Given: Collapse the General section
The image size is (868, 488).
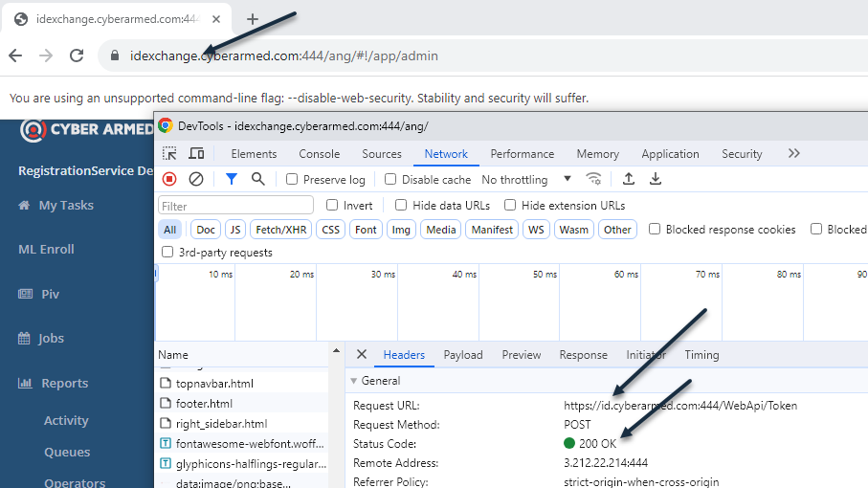Looking at the screenshot, I should coord(354,381).
